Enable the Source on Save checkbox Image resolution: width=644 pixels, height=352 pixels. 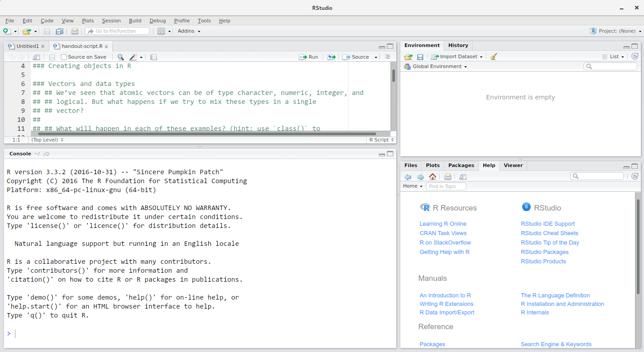coord(64,57)
